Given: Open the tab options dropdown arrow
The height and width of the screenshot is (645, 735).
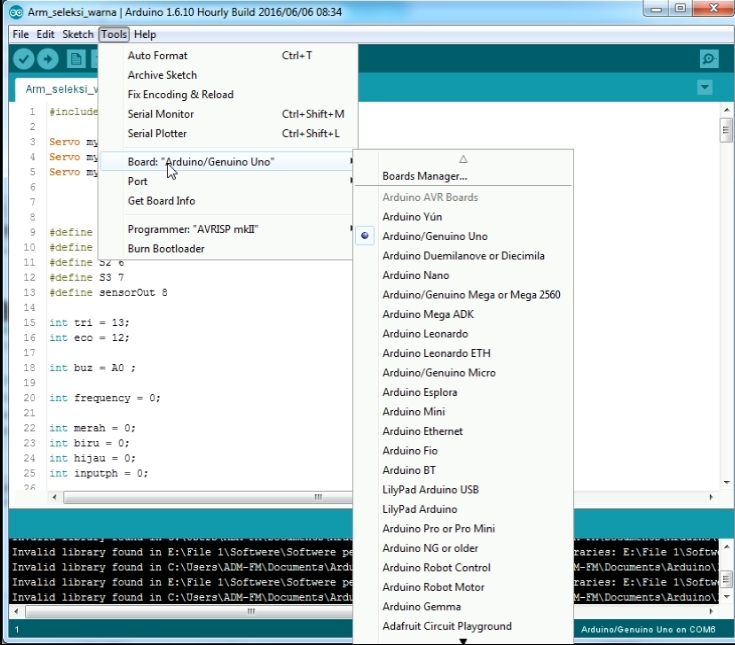Looking at the screenshot, I should [x=705, y=87].
